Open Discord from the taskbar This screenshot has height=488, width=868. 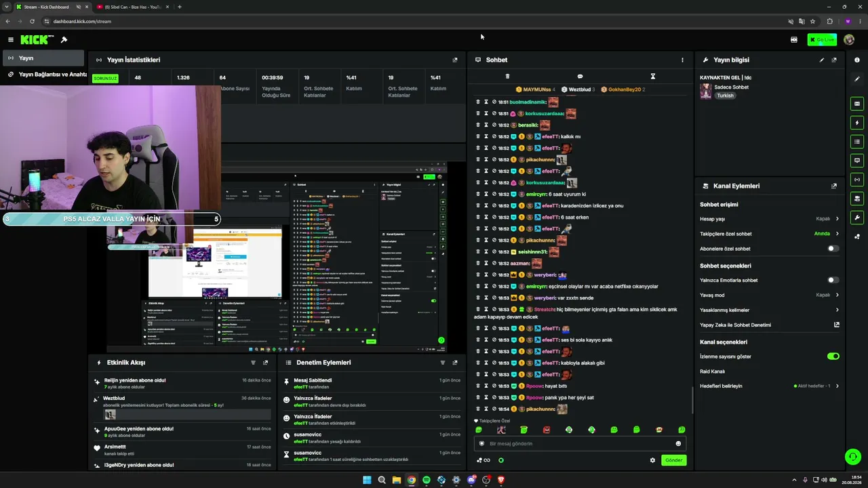(x=471, y=480)
